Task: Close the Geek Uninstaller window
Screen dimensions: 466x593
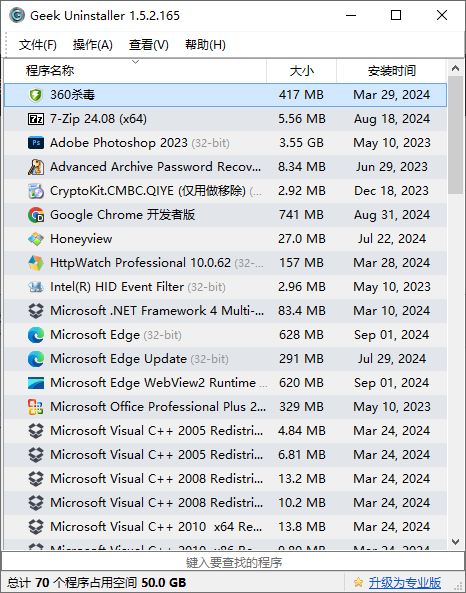Action: [x=442, y=16]
